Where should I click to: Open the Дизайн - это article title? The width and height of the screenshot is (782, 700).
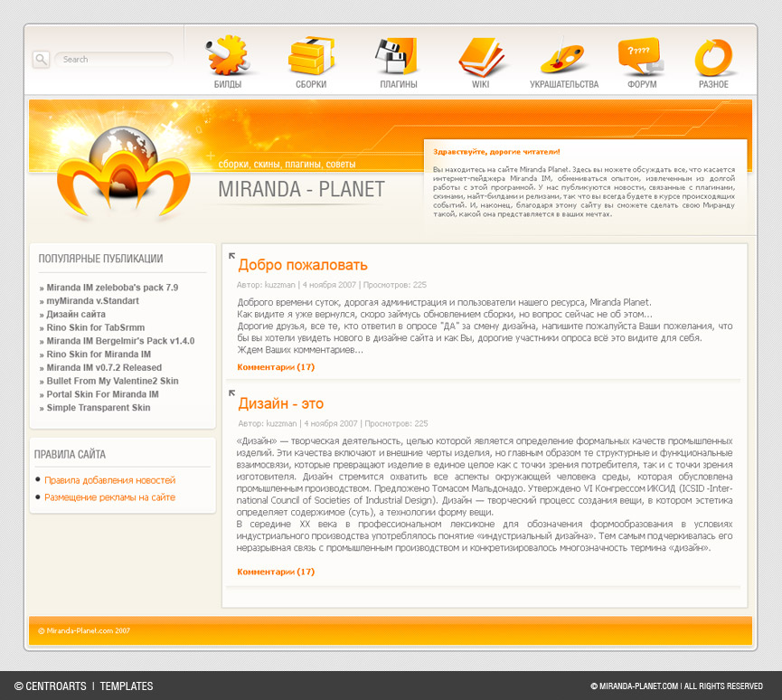click(x=281, y=403)
